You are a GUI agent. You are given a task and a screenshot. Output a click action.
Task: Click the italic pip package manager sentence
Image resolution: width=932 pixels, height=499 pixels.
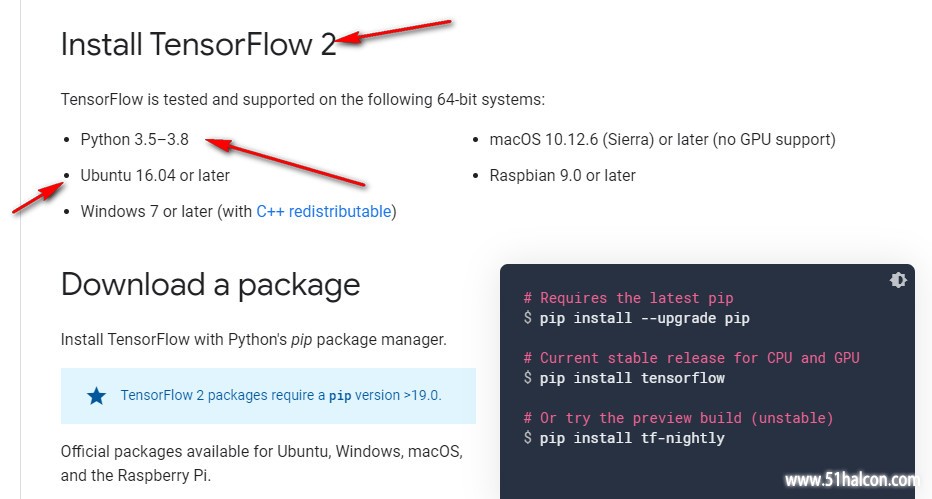(x=253, y=340)
